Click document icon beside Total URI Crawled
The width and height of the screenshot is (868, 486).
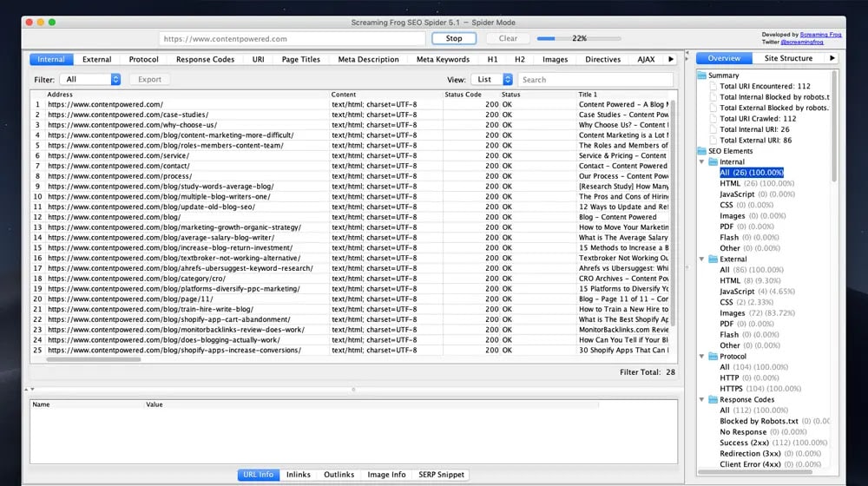713,119
